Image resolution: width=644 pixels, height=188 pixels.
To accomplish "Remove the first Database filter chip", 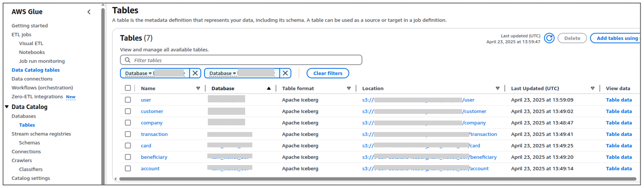I will pyautogui.click(x=195, y=73).
